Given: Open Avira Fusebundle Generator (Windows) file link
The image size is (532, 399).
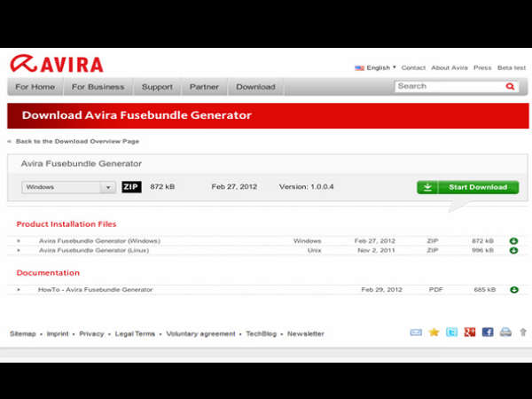Looking at the screenshot, I should point(99,241).
